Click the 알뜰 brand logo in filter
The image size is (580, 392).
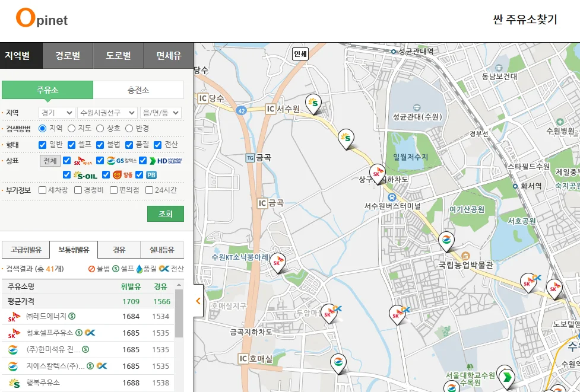click(x=122, y=175)
